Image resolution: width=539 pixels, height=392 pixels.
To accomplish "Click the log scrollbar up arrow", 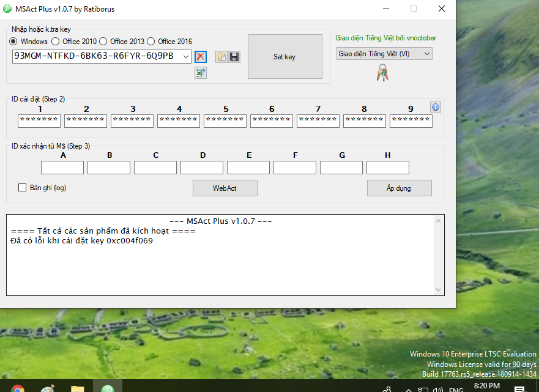I will tap(438, 221).
